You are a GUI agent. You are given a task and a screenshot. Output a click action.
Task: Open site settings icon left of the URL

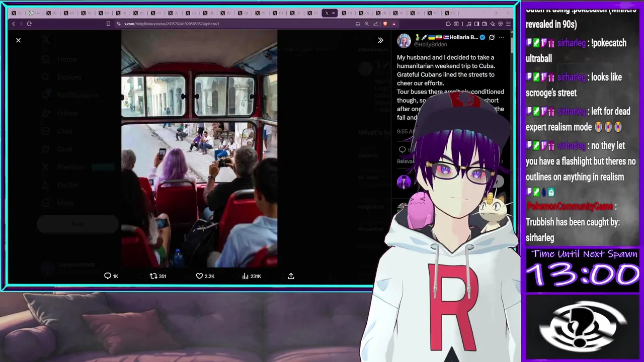tap(119, 24)
